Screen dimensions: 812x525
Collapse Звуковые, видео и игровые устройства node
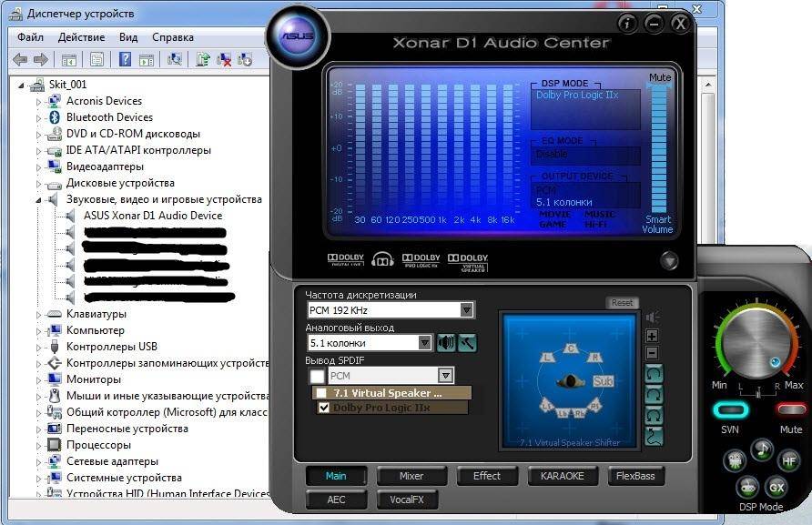[38, 200]
